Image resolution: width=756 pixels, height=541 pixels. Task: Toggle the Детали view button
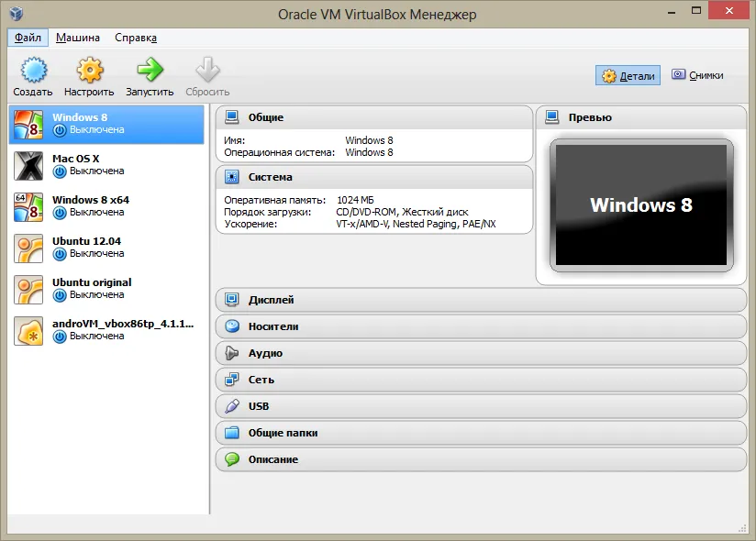click(628, 75)
